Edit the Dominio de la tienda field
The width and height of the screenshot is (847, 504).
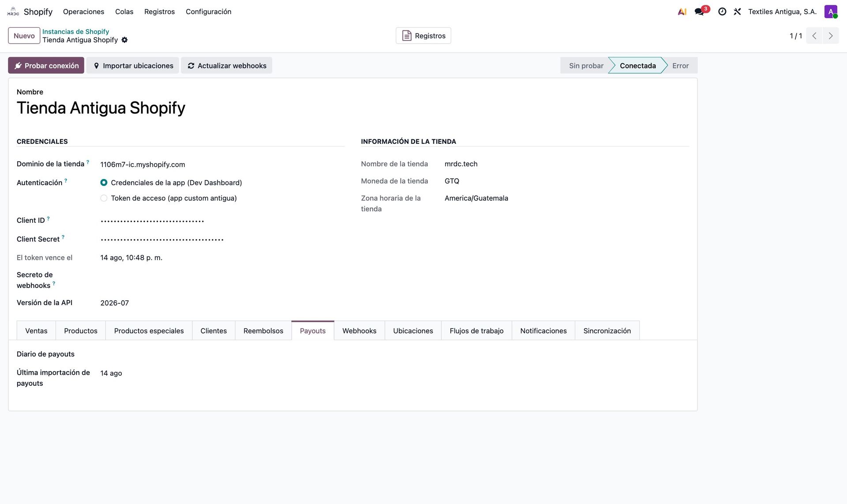click(222, 164)
